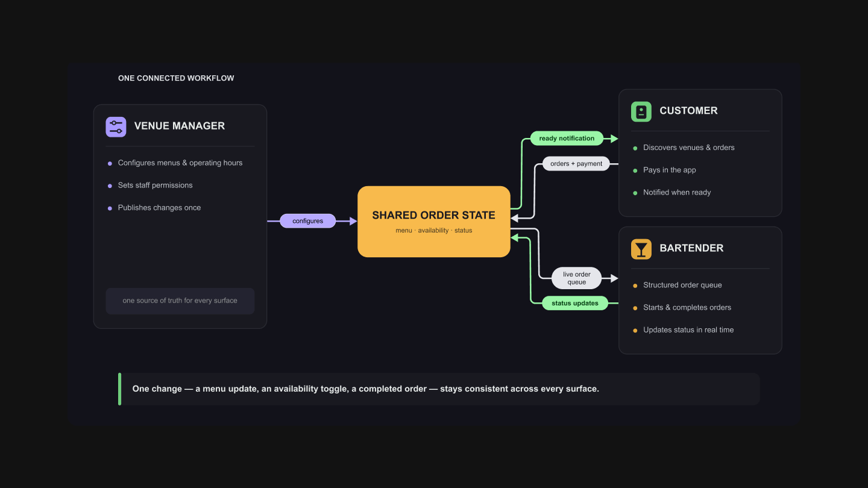Click 'Updates status in real time' item

click(x=688, y=330)
